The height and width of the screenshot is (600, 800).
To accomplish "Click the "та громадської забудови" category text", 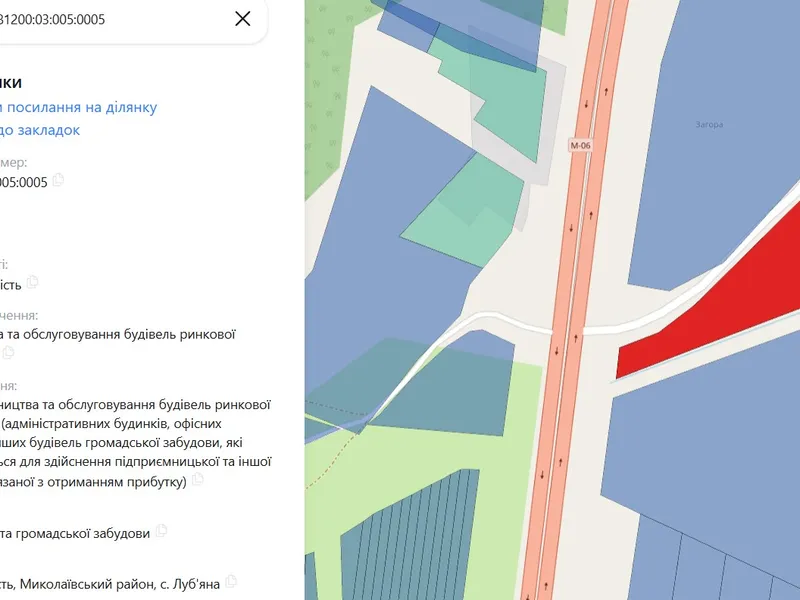I will coord(74,534).
